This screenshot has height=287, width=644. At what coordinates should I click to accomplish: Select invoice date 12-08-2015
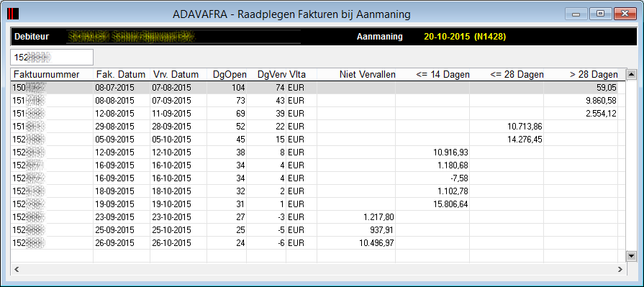pyautogui.click(x=114, y=114)
